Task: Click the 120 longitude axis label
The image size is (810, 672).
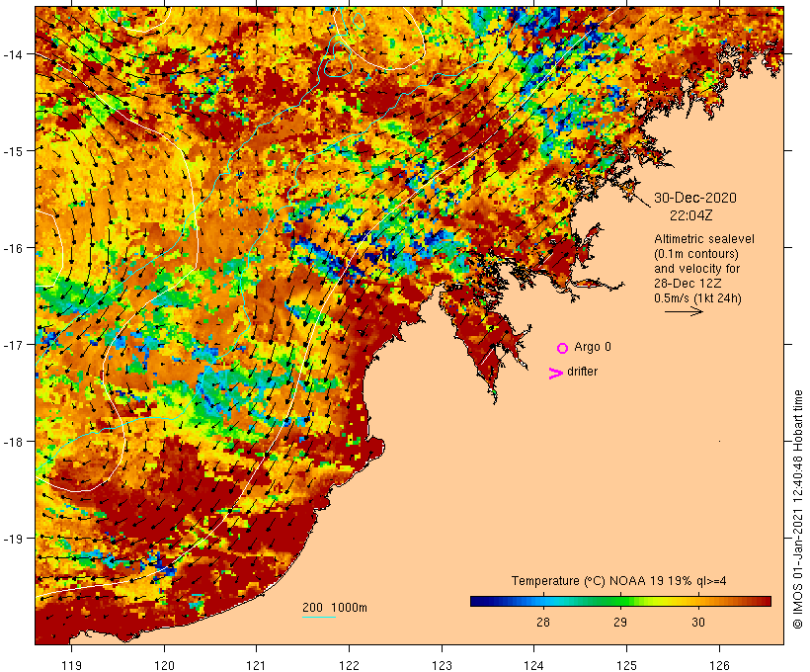Action: (x=164, y=665)
